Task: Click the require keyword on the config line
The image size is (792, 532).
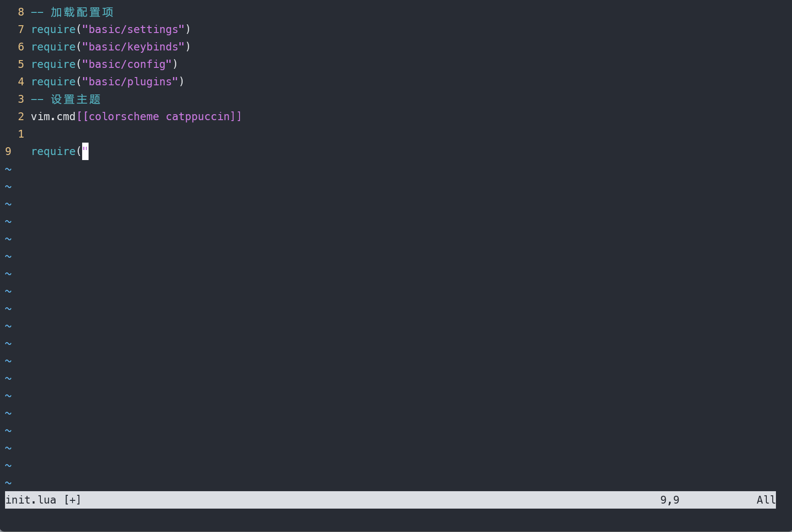Action: (53, 64)
